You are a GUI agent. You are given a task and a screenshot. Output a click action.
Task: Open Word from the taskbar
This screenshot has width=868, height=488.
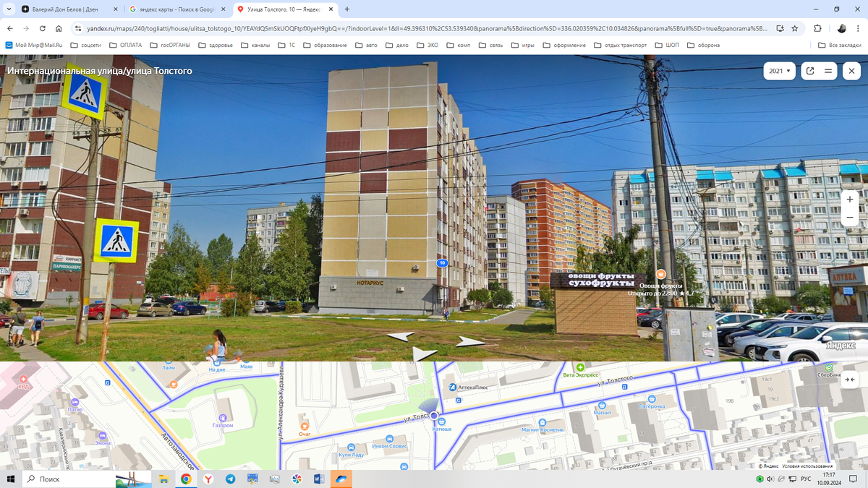point(319,479)
